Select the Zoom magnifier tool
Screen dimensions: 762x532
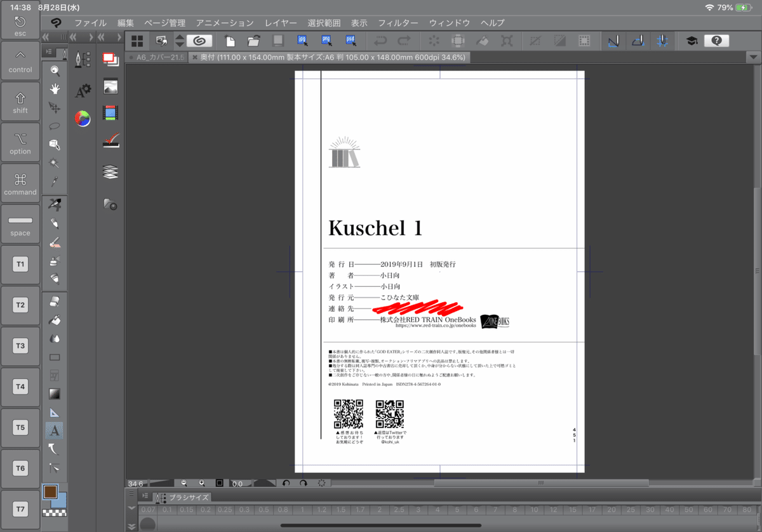pos(55,70)
